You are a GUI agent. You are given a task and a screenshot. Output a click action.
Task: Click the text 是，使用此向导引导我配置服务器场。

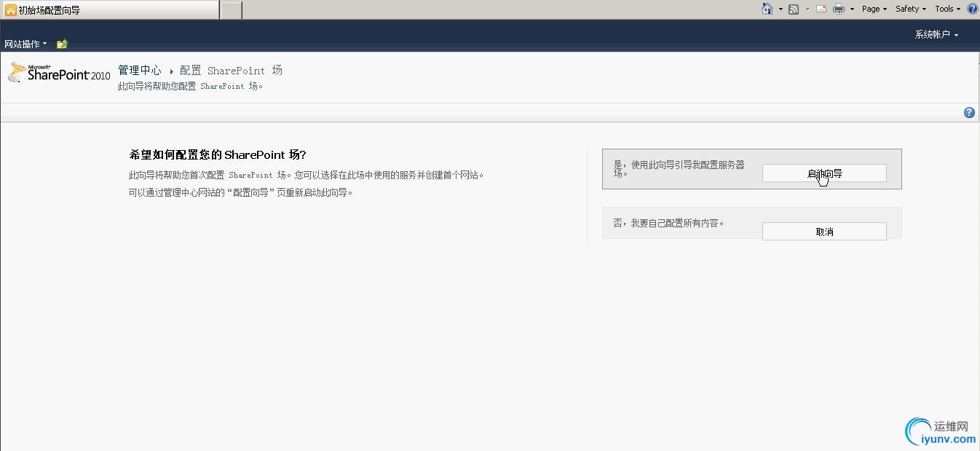[x=679, y=169]
